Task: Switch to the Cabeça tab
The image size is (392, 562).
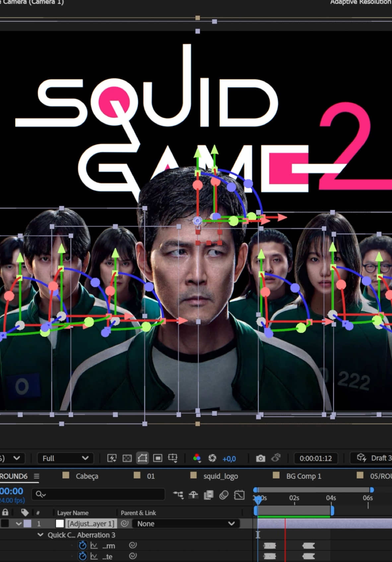Action: click(x=87, y=476)
